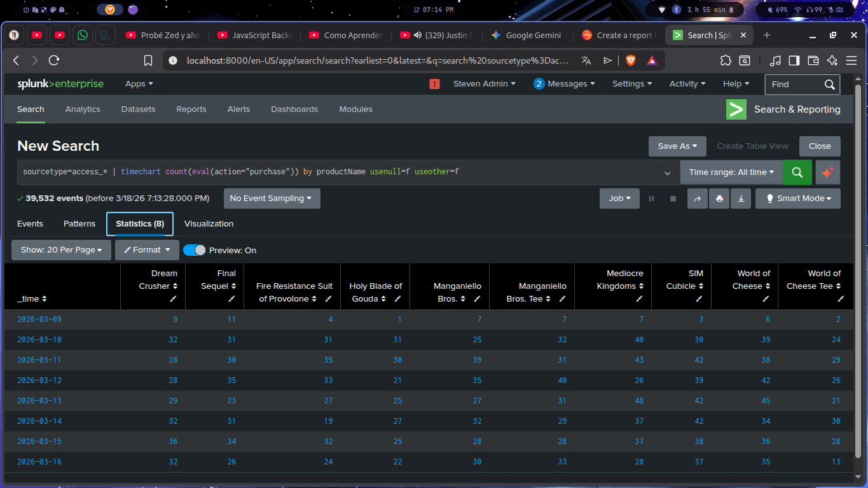This screenshot has width=868, height=488.
Task: Open the No Event Sampling dropdown
Action: [x=272, y=199]
